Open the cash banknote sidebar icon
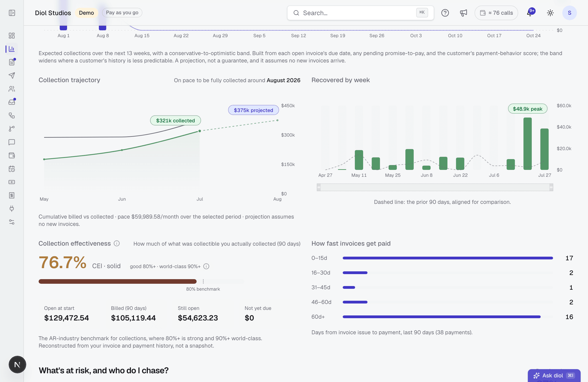The image size is (588, 382). 12,182
